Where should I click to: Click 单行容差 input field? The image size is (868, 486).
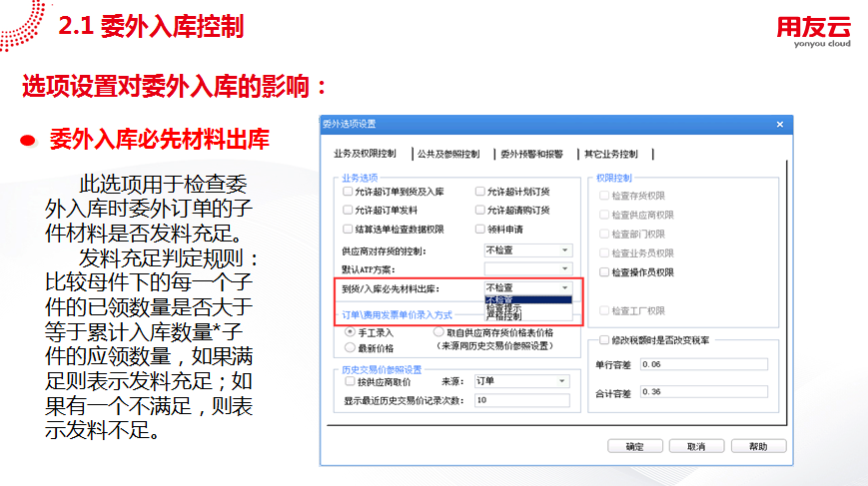pyautogui.click(x=704, y=364)
